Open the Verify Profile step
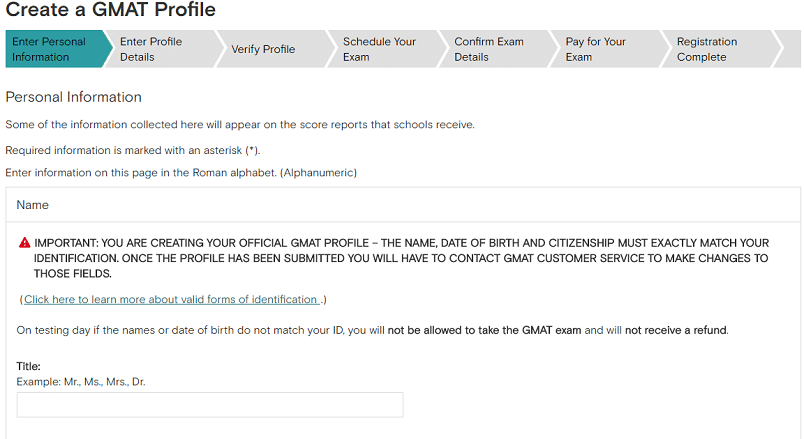Screen dimensions: 804x439 (x=264, y=49)
